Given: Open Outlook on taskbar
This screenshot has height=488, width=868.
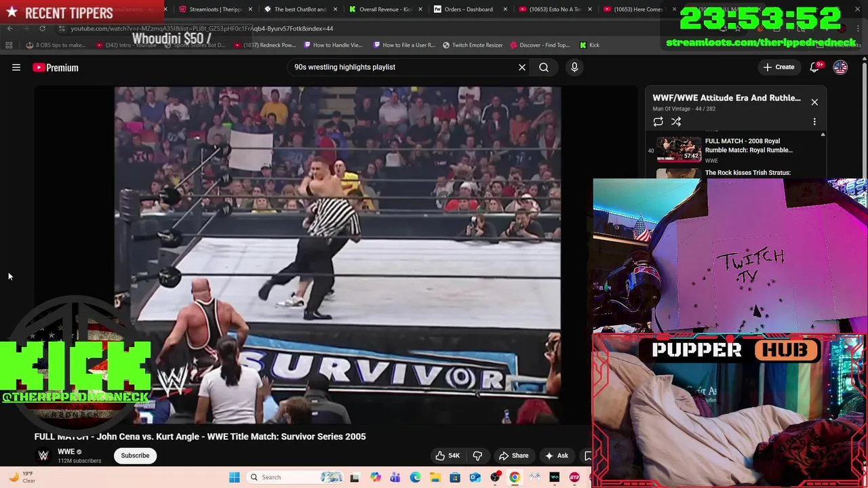Looking at the screenshot, I should 475,477.
